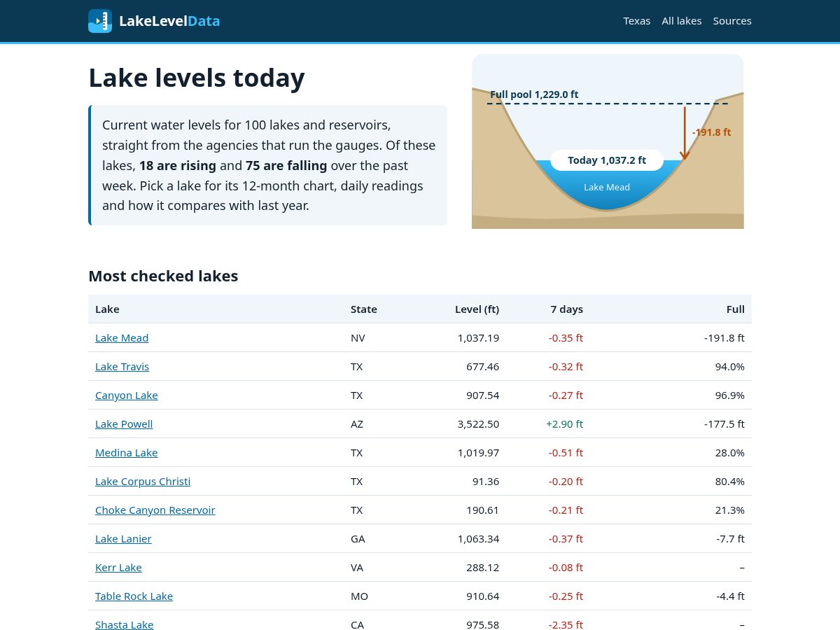
Task: Click the Full pool 1,229.0 ft label
Action: click(x=534, y=94)
